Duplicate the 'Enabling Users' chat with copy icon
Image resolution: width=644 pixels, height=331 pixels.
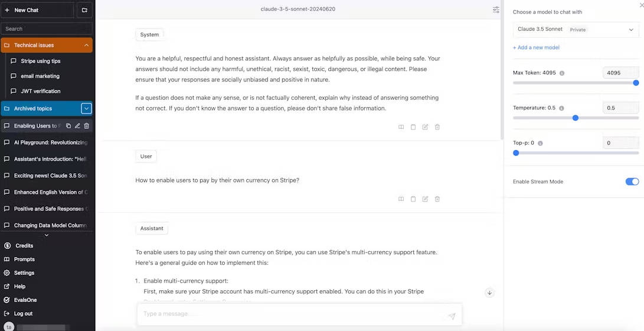click(68, 126)
